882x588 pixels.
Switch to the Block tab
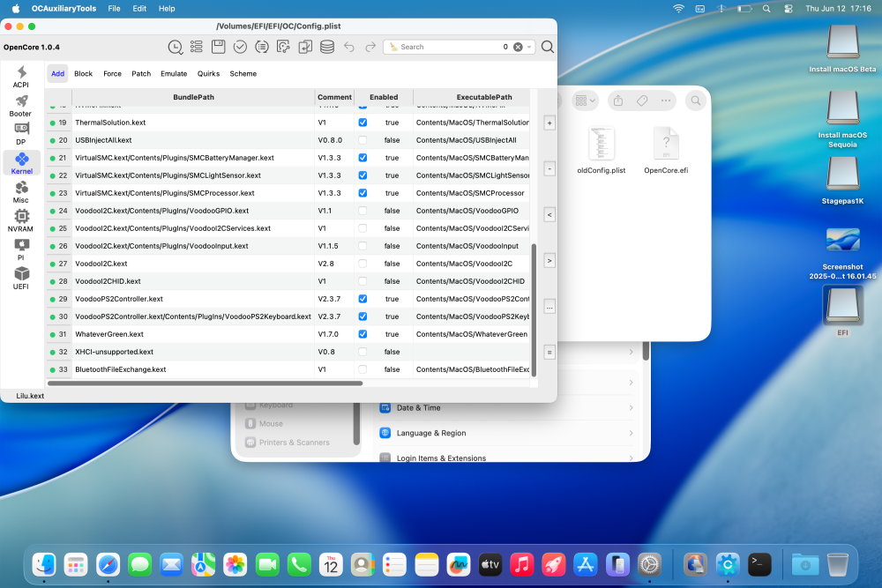(x=83, y=74)
